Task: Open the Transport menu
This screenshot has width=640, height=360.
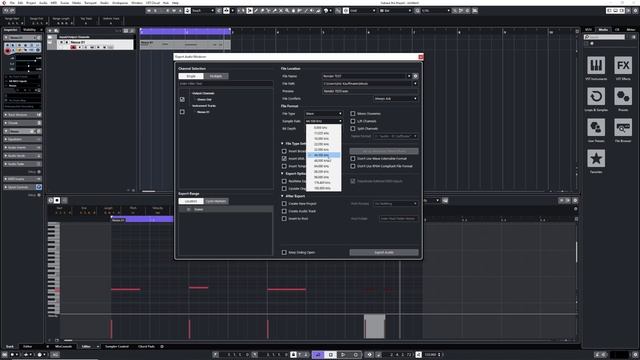Action: 90,2
